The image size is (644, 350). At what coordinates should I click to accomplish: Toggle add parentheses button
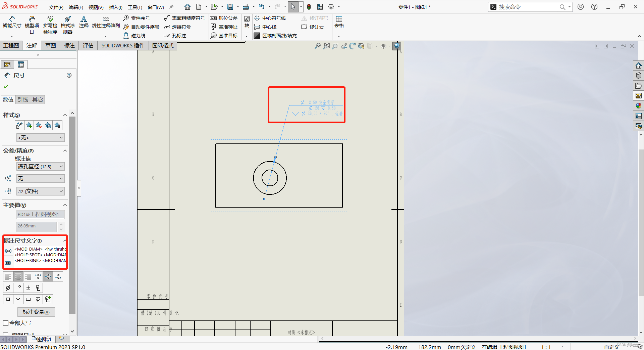pos(8,251)
